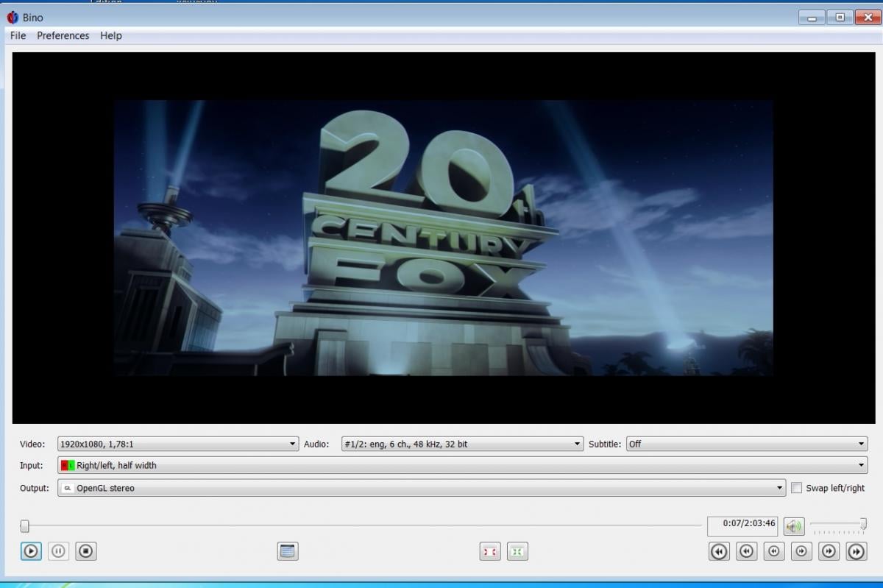
Task: Click the seek bar handle
Action: [25, 525]
